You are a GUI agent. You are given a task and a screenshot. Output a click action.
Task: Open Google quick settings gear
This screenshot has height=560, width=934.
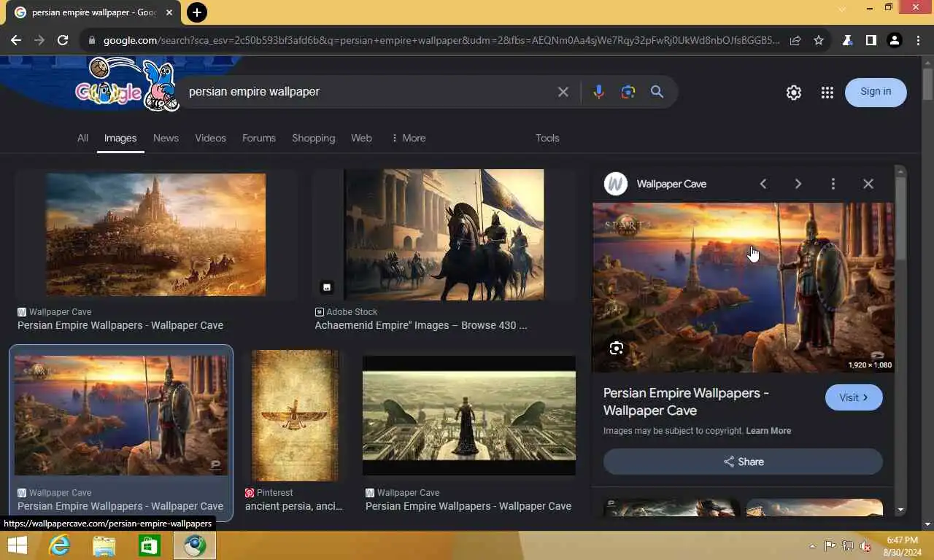(x=794, y=93)
